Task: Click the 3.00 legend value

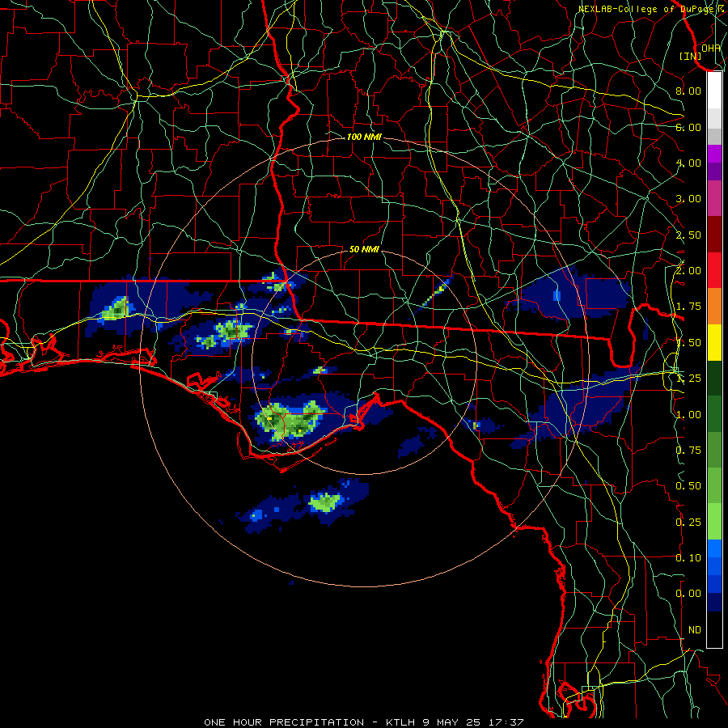Action: 688,199
